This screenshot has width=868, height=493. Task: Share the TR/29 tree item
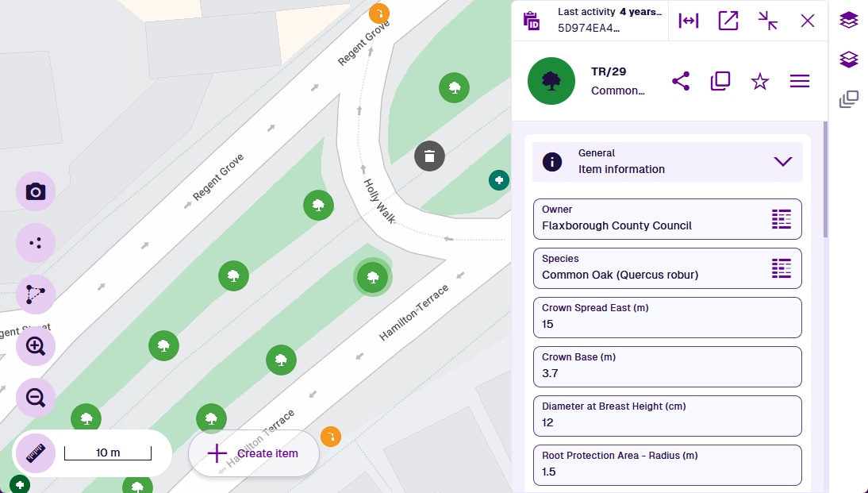(681, 81)
